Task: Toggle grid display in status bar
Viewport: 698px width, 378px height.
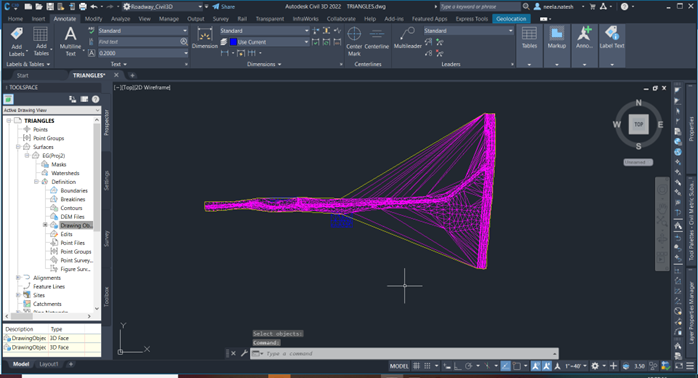Action: pos(417,366)
